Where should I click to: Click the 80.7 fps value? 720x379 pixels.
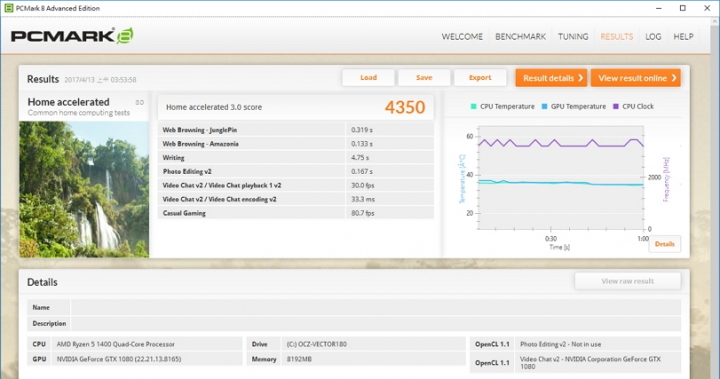[x=363, y=213]
